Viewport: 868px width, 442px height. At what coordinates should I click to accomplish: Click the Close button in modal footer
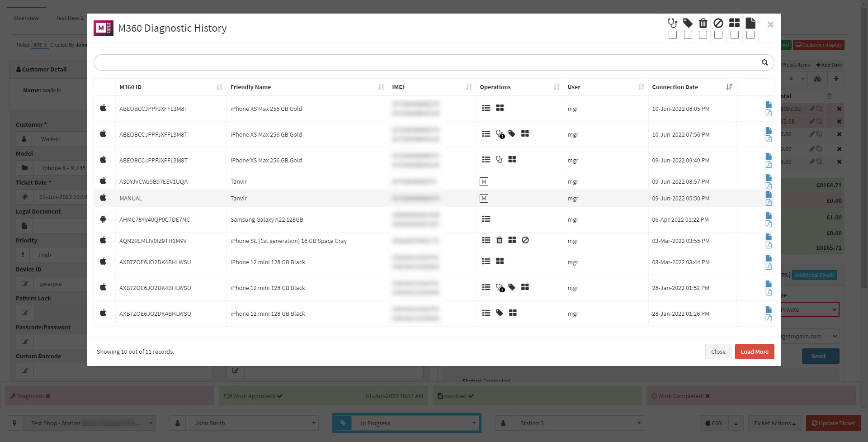[x=718, y=352]
